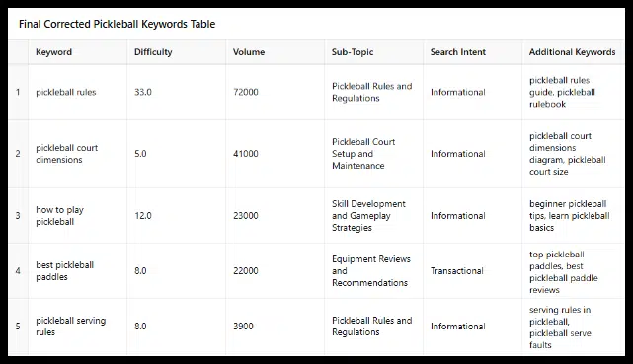Select the 'best pickleball paddles' cell
Screen dimensions: 633x364
click(77, 271)
